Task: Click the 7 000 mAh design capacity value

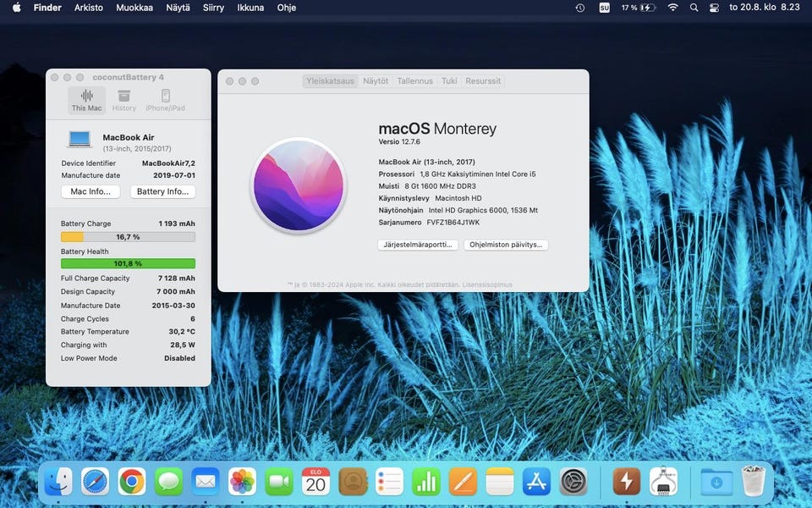Action: pos(176,291)
